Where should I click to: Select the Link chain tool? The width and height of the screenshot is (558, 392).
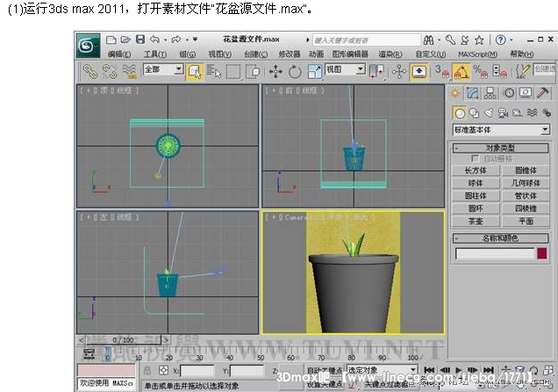[90, 71]
